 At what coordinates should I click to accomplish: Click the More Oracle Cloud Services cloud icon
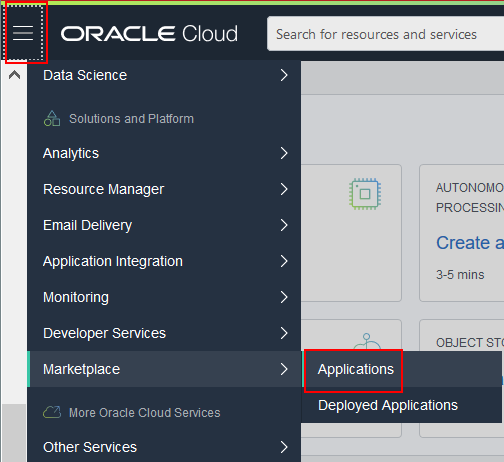point(52,412)
